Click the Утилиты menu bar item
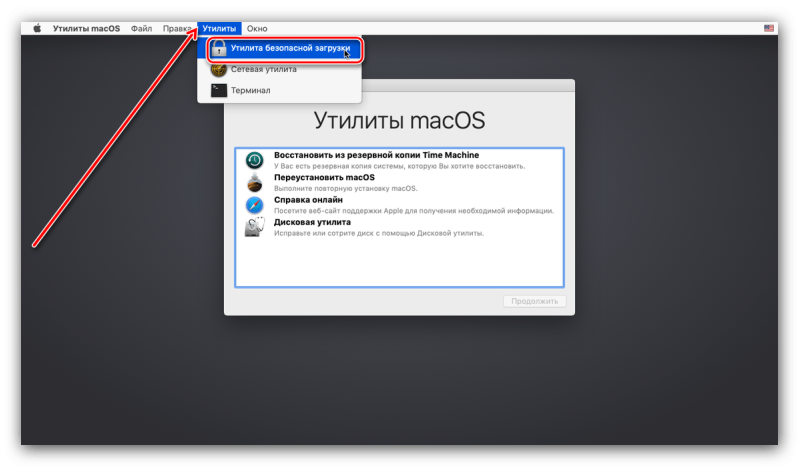The image size is (800, 467). click(x=219, y=29)
